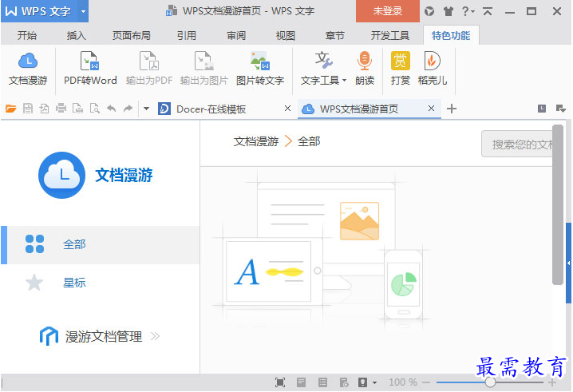The image size is (573, 392).
Task: Click the WPS 文字 main menu button
Action: click(x=39, y=11)
